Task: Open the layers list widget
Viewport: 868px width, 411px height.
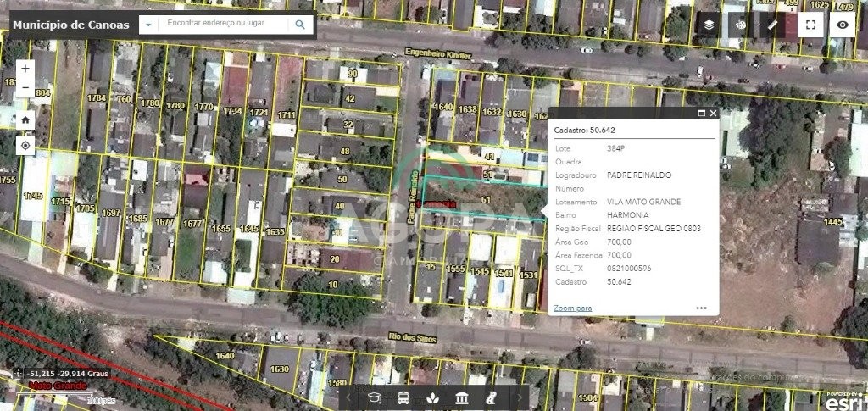Action: (709, 25)
